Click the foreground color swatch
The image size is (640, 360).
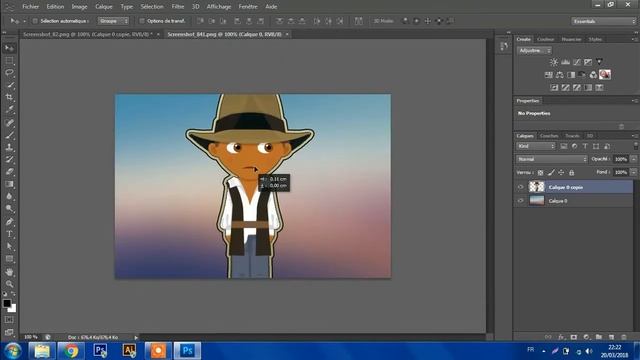(7, 303)
